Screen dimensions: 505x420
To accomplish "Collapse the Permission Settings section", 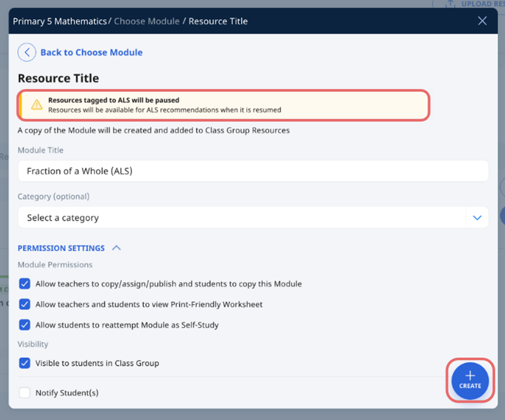I will pyautogui.click(x=61, y=248).
